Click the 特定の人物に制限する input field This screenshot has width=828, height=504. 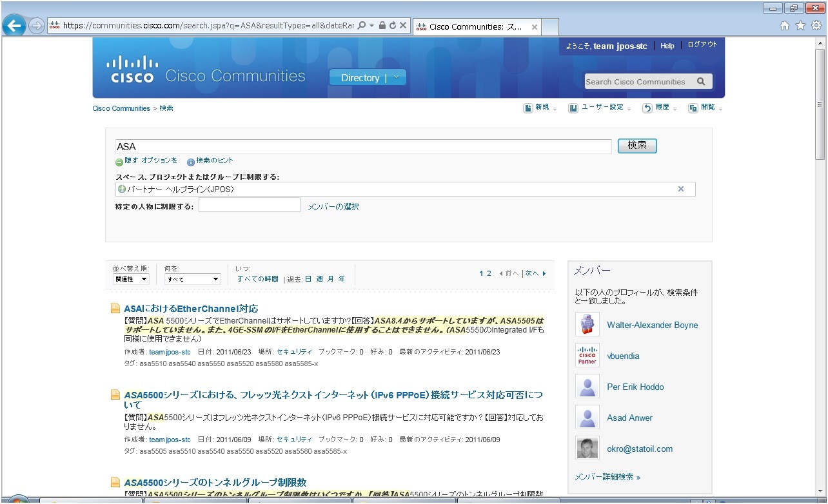click(x=250, y=205)
